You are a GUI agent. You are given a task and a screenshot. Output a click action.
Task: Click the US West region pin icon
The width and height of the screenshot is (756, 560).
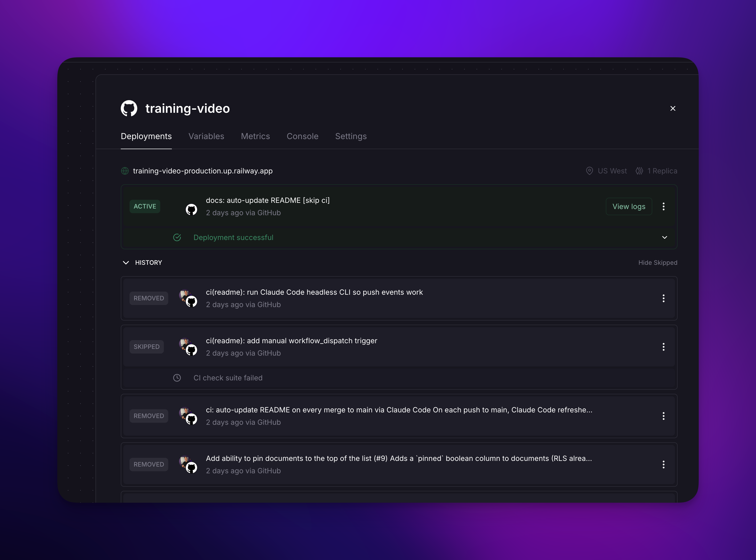590,171
